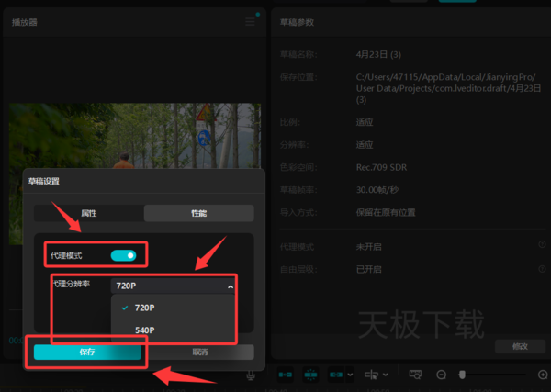Viewport: 551px width, 392px height.
Task: Toggle the main track magnet icon
Action: [285, 375]
